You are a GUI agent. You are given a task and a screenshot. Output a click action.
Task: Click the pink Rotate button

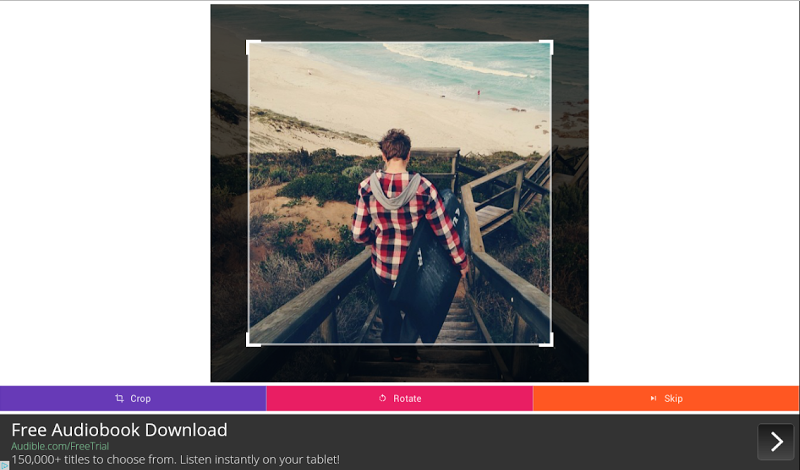(399, 399)
